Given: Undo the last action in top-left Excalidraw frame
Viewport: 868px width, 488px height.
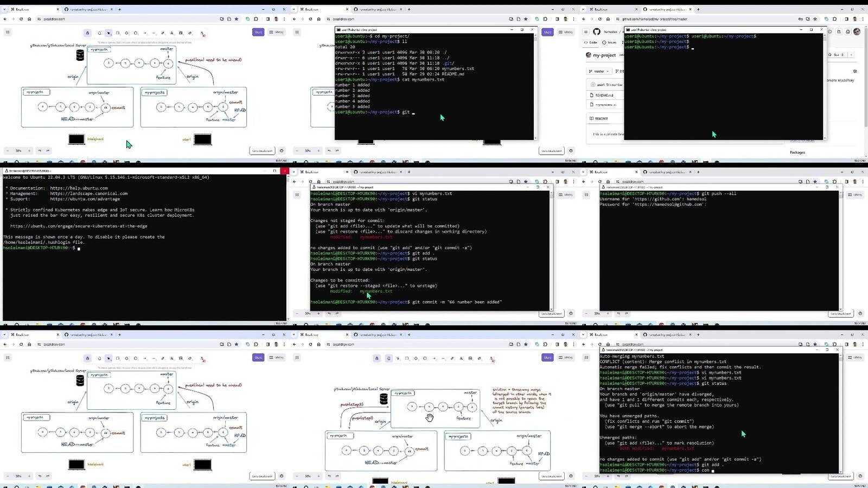Looking at the screenshot, I should (40, 151).
